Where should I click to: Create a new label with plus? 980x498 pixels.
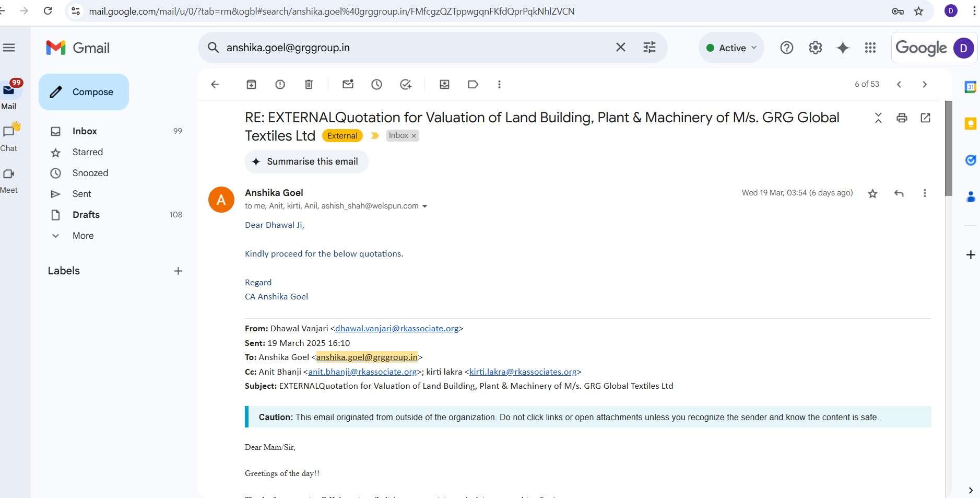pos(178,271)
